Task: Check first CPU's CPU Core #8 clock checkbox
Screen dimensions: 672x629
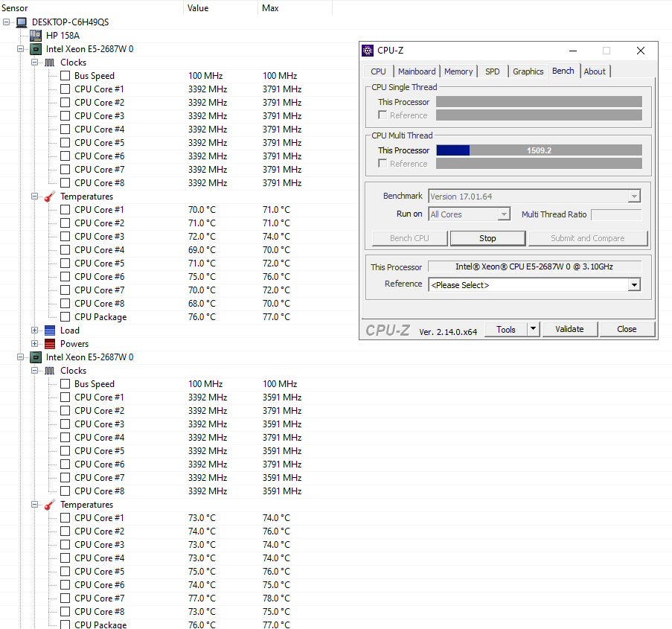Action: 65,183
